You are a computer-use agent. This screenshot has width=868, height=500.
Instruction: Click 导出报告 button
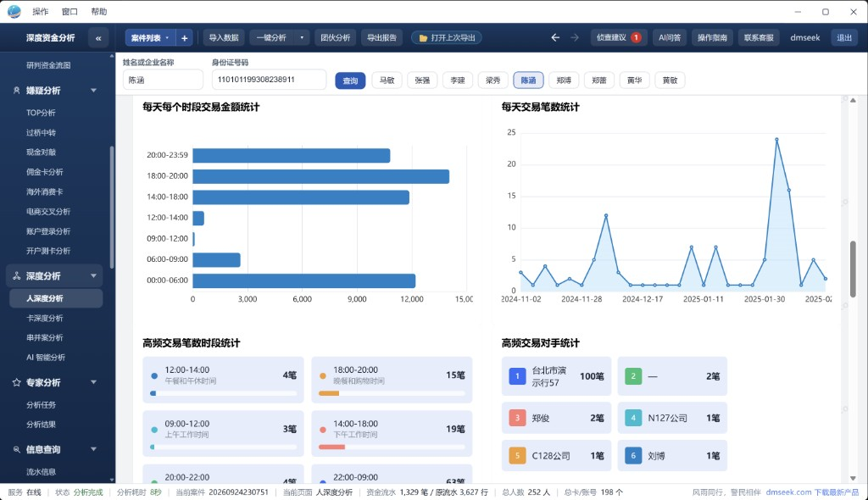coord(382,37)
